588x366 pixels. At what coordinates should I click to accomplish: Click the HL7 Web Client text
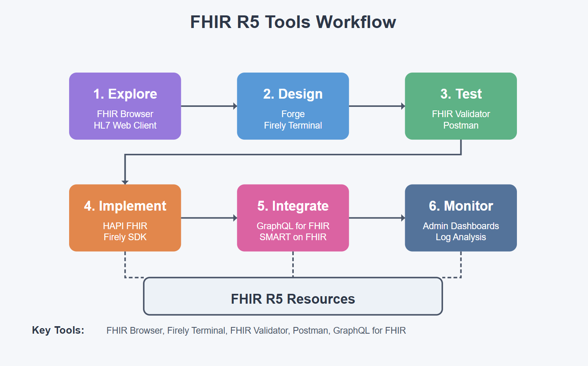125,125
